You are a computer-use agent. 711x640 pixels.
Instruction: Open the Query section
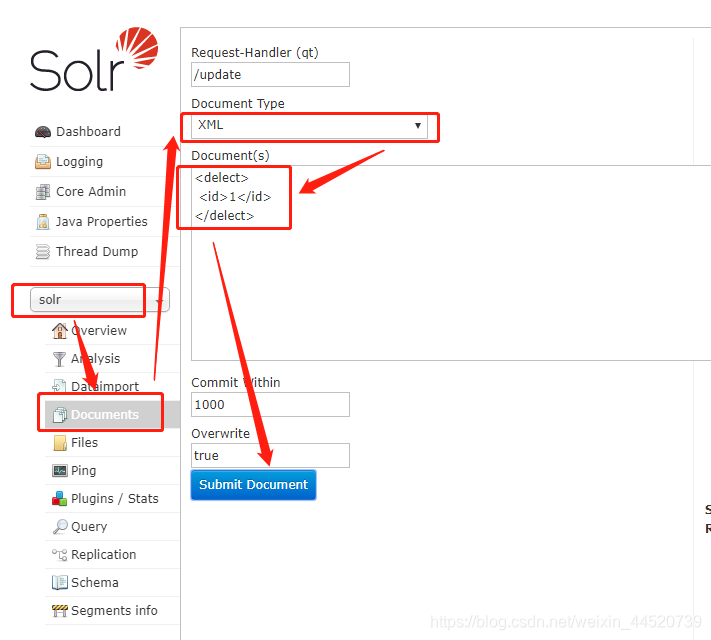(x=89, y=527)
